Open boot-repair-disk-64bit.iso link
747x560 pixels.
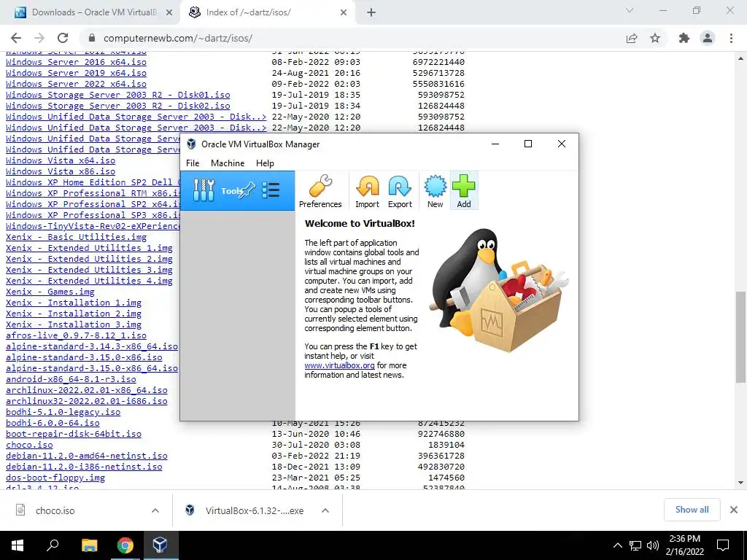click(x=74, y=434)
